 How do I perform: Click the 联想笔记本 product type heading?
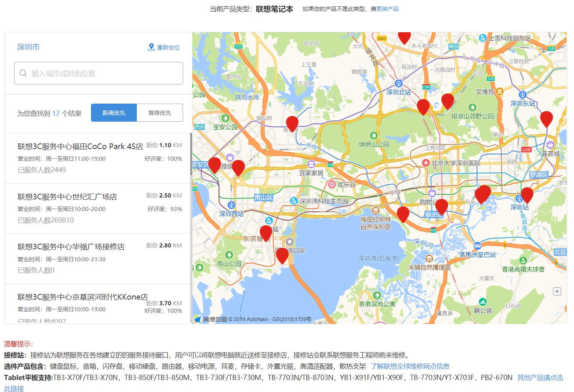(x=274, y=9)
